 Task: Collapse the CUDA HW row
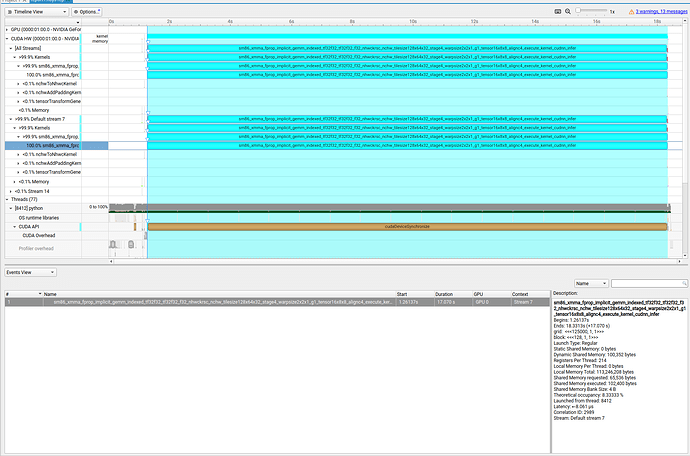[5, 39]
